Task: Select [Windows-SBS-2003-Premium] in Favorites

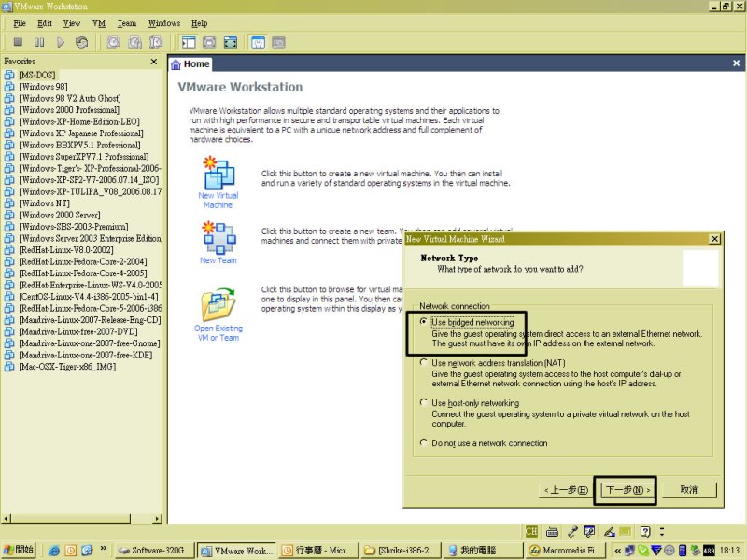Action: [73, 227]
